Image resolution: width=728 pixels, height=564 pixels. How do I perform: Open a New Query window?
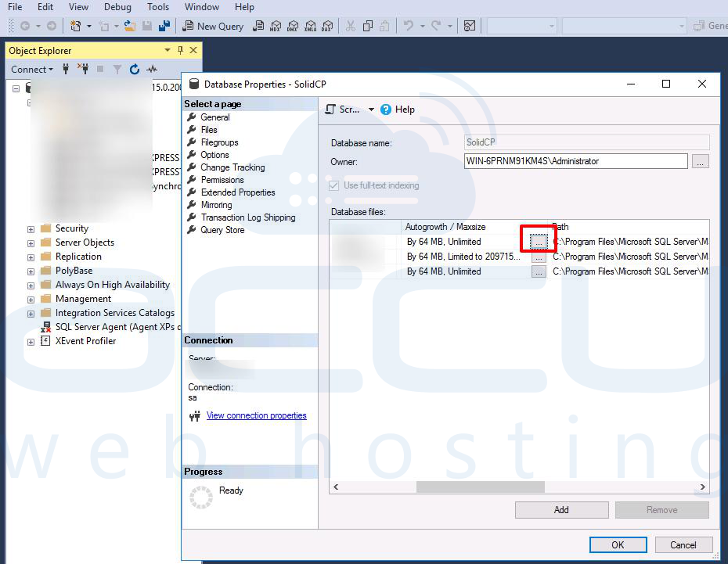(x=212, y=26)
